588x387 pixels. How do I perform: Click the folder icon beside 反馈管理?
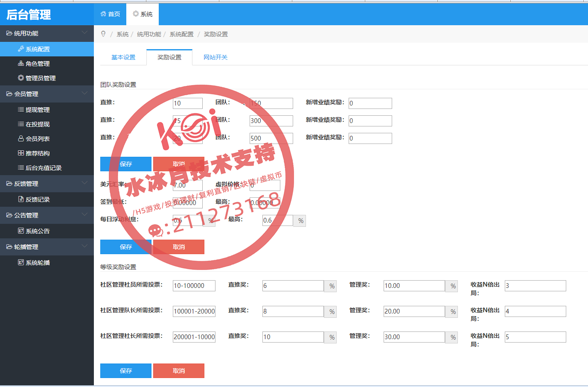click(x=9, y=184)
